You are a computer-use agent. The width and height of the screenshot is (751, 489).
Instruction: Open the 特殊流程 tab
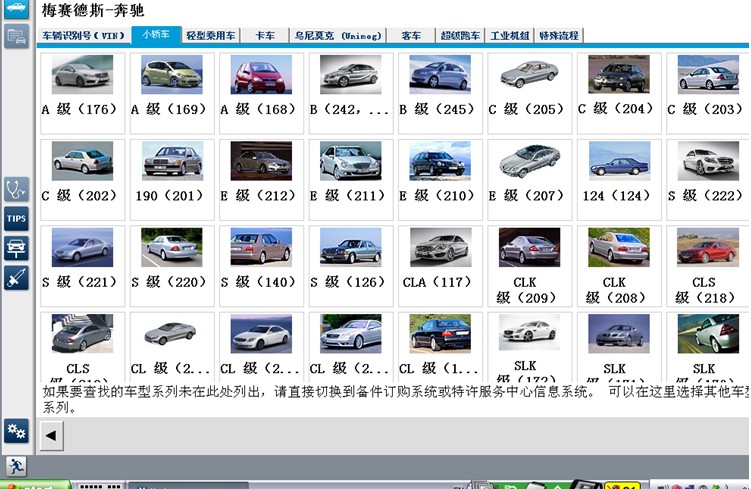[558, 35]
